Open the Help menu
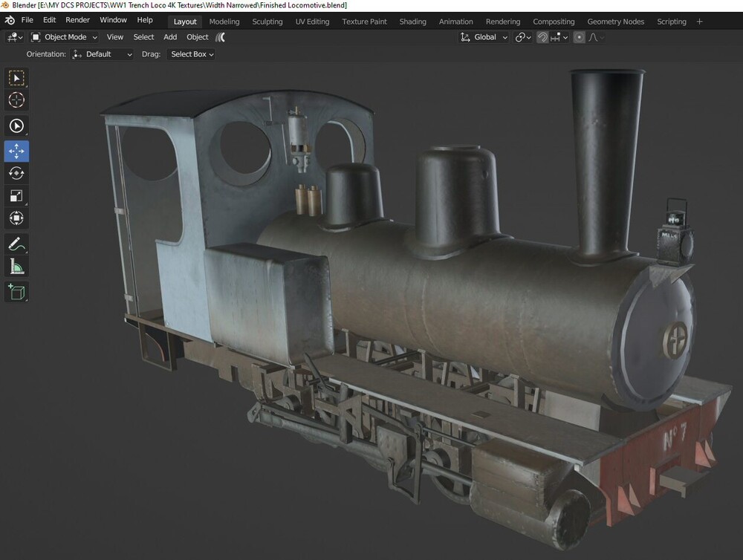The image size is (743, 560). (145, 20)
